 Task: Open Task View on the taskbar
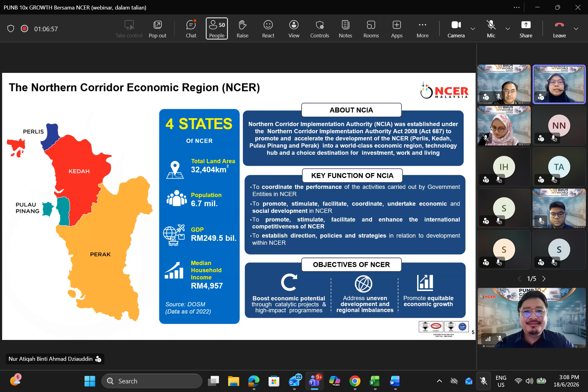point(213,381)
